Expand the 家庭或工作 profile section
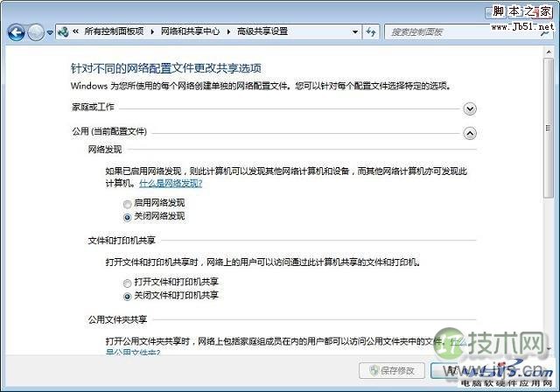Screen dimensions: 560x392 (x=470, y=108)
